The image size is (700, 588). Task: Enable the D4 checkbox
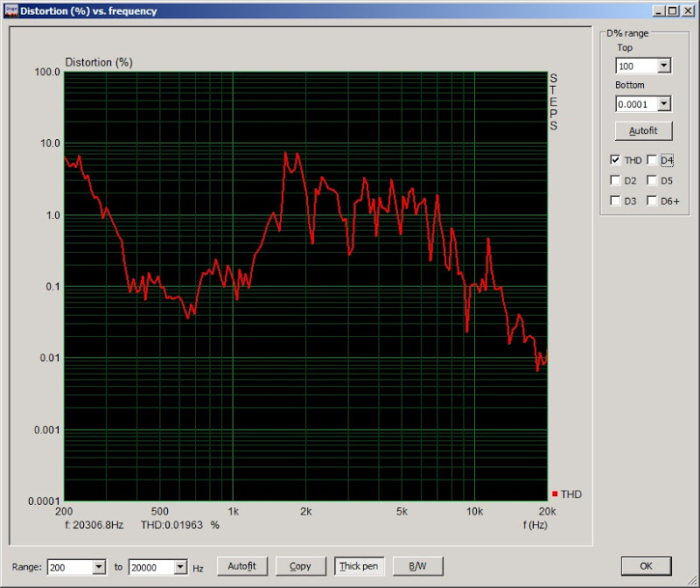click(x=652, y=160)
